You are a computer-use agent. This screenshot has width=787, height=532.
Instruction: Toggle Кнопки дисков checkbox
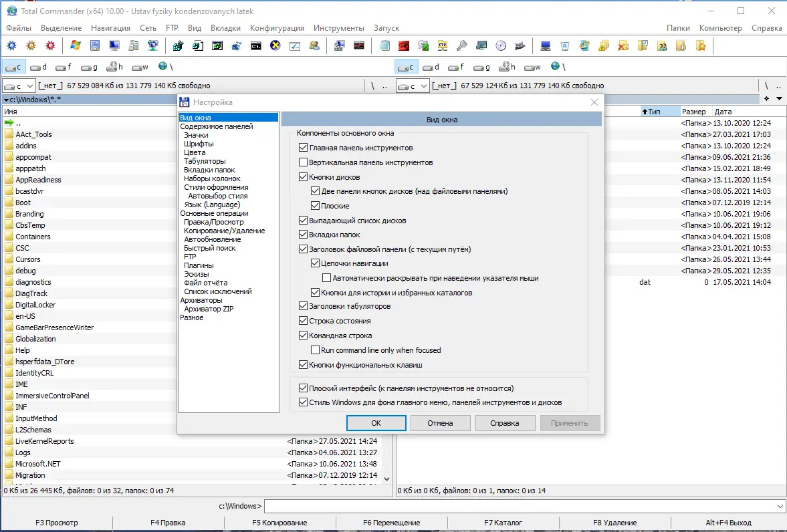click(x=303, y=176)
